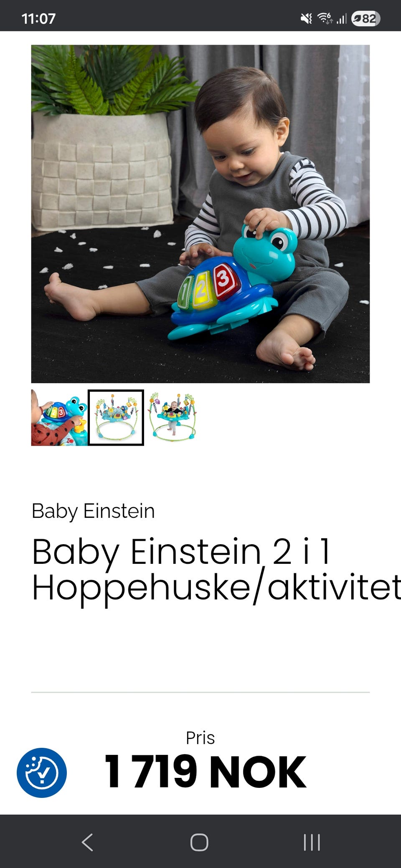Tap the product title Baby Einstein 2 i 1

coord(181,552)
